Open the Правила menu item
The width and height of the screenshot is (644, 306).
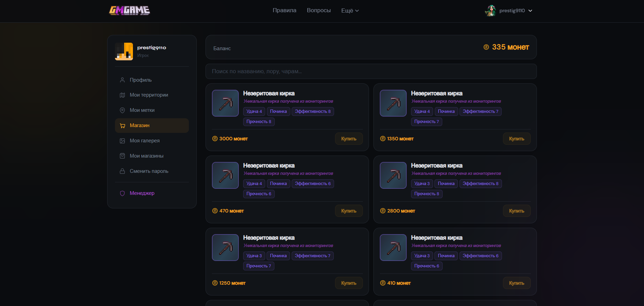point(284,10)
